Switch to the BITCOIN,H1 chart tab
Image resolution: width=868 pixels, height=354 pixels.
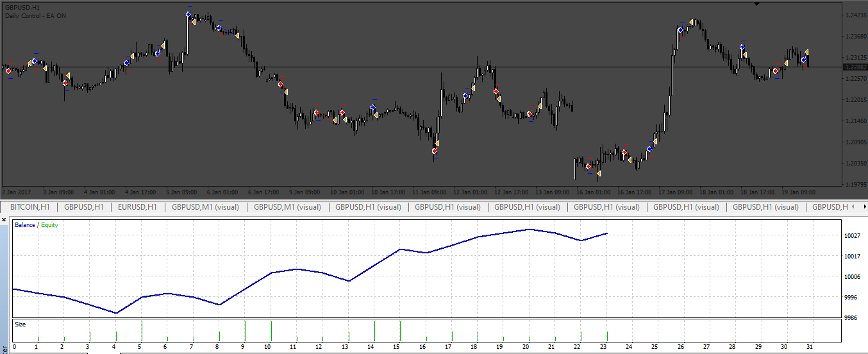click(x=31, y=207)
